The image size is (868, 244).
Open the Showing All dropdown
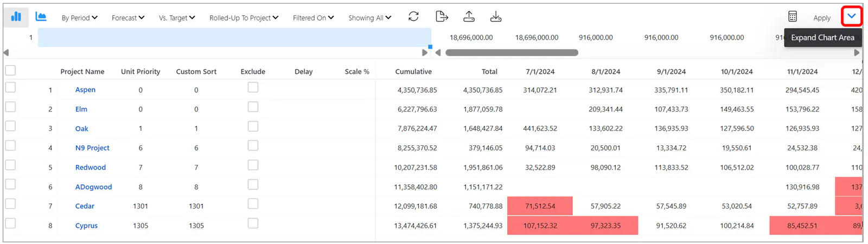370,18
